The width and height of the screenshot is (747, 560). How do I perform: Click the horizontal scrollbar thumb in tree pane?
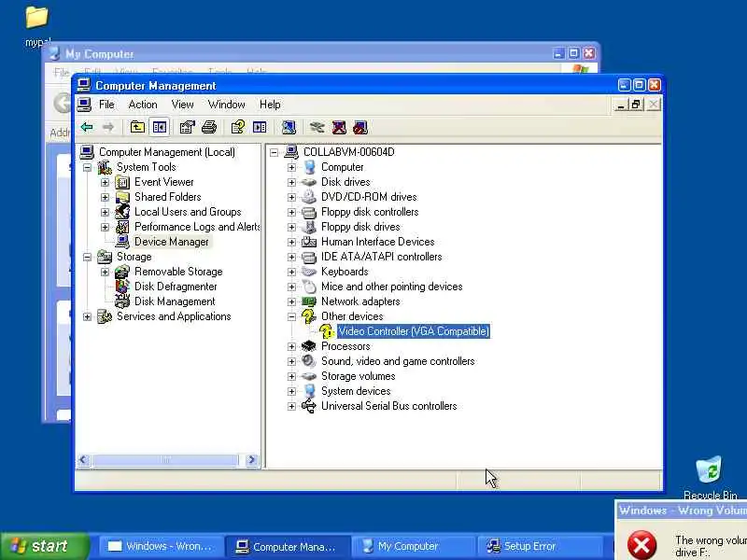point(165,460)
